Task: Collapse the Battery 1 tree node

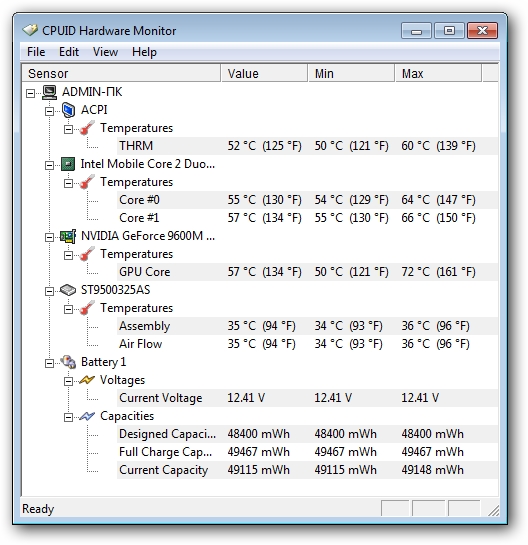Action: coord(50,363)
